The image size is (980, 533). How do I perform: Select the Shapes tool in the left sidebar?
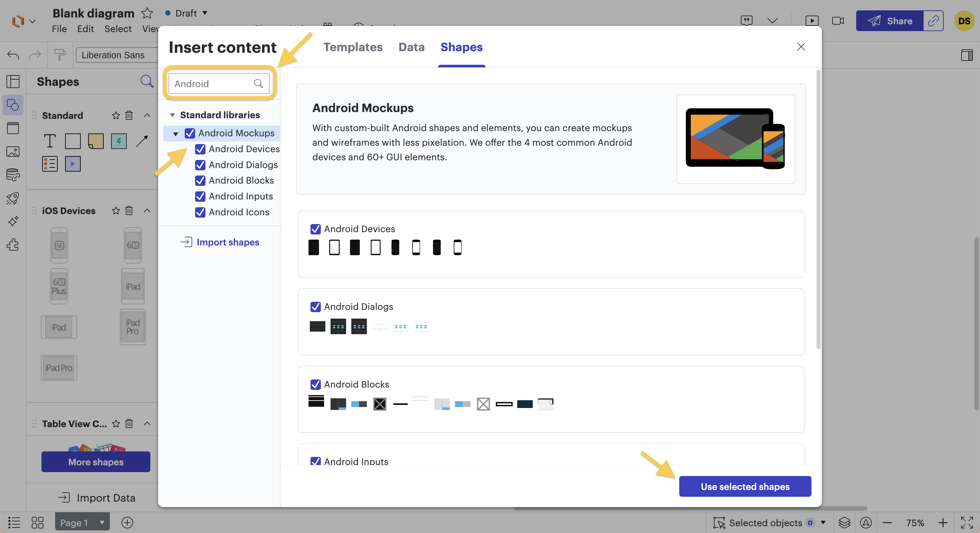[13, 105]
